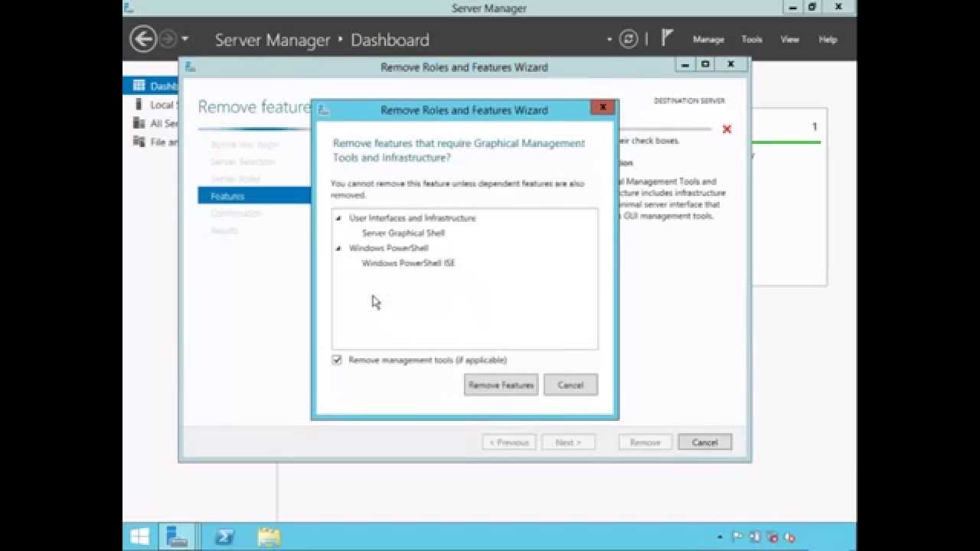Cancel the dependent features dialog
Image resolution: width=980 pixels, height=551 pixels.
(x=570, y=385)
